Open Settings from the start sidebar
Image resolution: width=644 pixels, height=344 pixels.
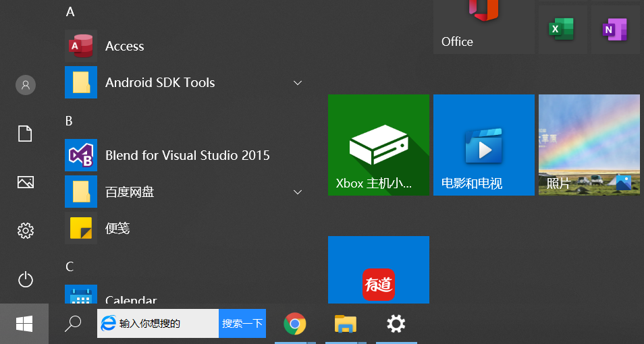coord(26,231)
